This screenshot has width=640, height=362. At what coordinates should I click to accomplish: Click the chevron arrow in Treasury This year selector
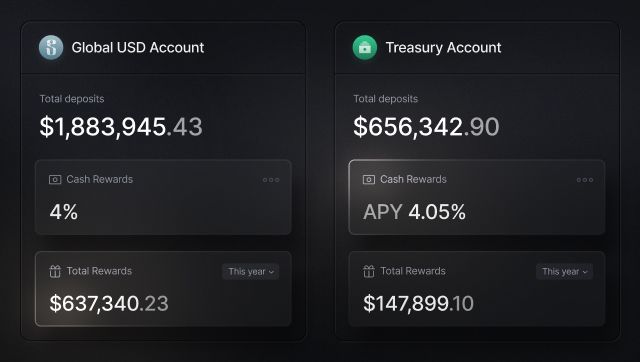pos(585,272)
